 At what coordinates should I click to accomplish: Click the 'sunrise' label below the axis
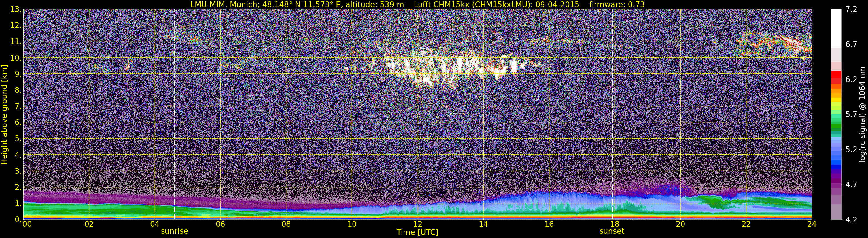coord(175,231)
